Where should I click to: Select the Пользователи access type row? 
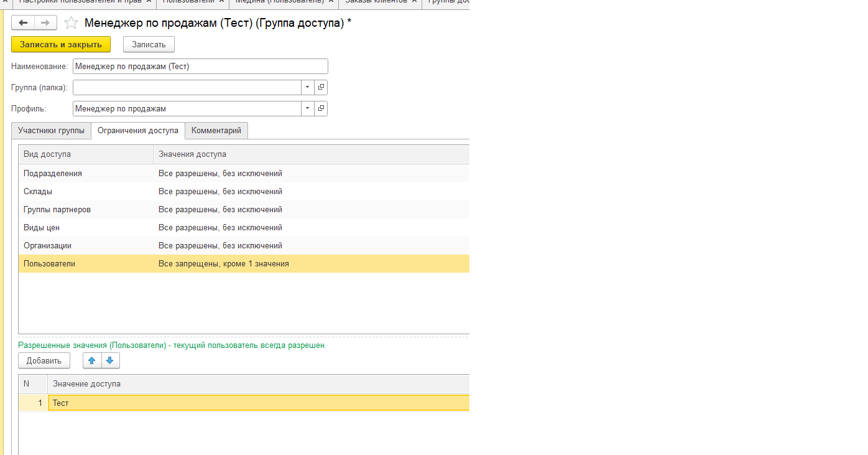(50, 264)
